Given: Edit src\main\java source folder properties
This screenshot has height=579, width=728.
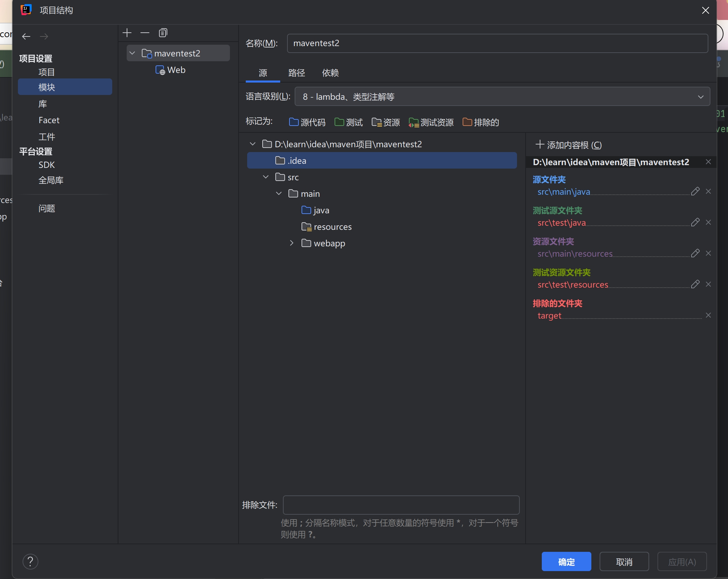Looking at the screenshot, I should (695, 192).
